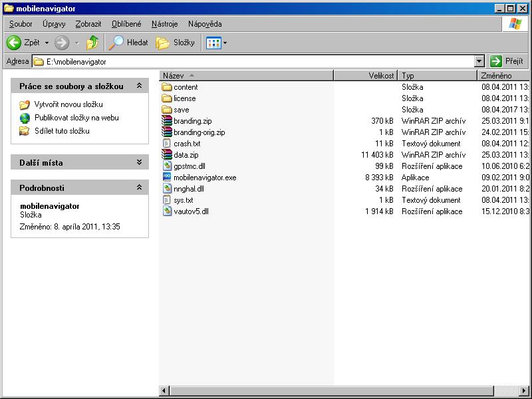
Task: Open the Back history dropdown arrow
Action: point(47,43)
